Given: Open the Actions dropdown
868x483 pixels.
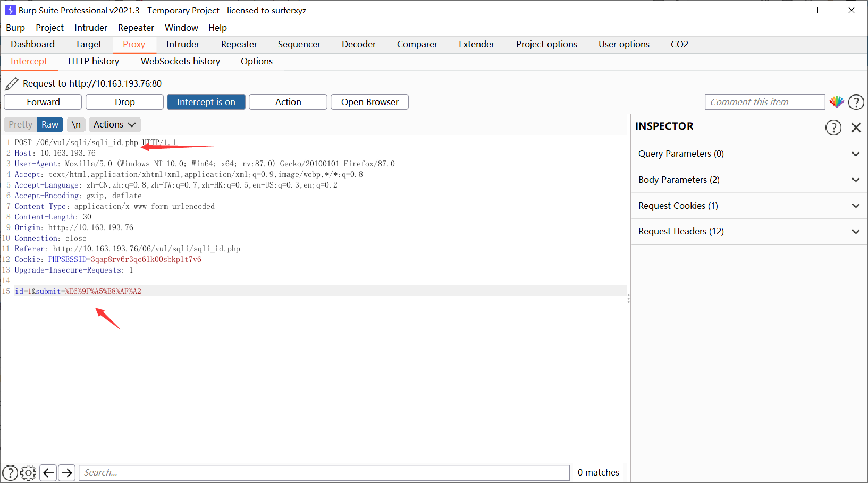Looking at the screenshot, I should click(x=114, y=124).
